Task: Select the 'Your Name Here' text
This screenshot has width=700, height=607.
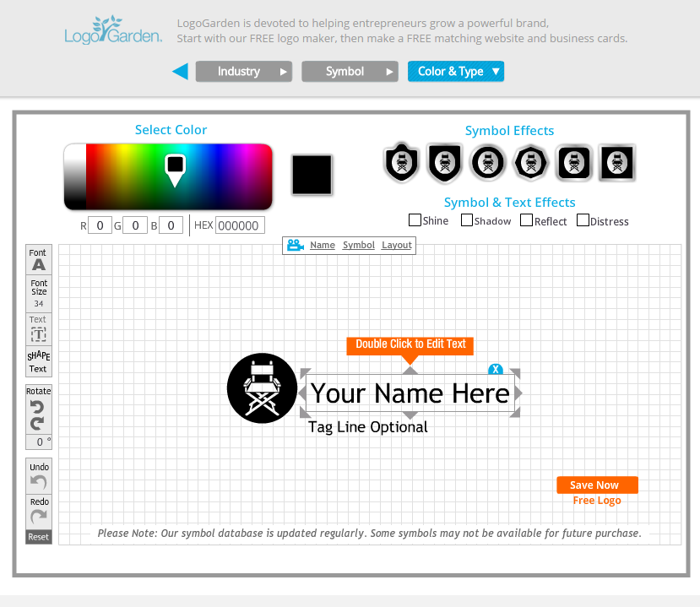Action: [x=410, y=393]
